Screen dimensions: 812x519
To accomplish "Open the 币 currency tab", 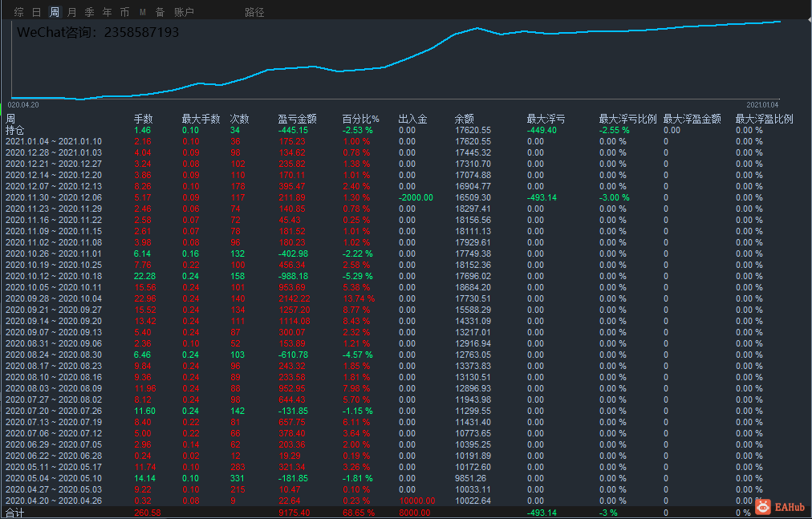I will [125, 12].
